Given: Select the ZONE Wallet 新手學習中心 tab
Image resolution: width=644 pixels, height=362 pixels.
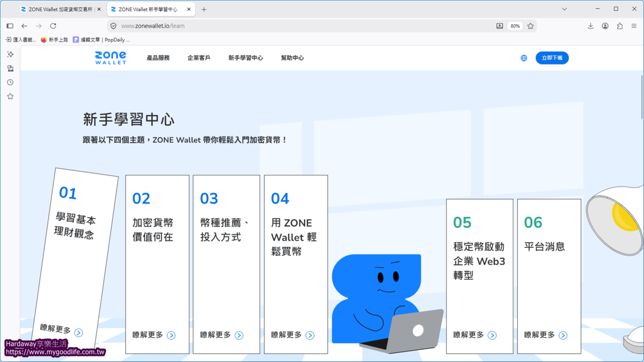Looking at the screenshot, I should 151,9.
